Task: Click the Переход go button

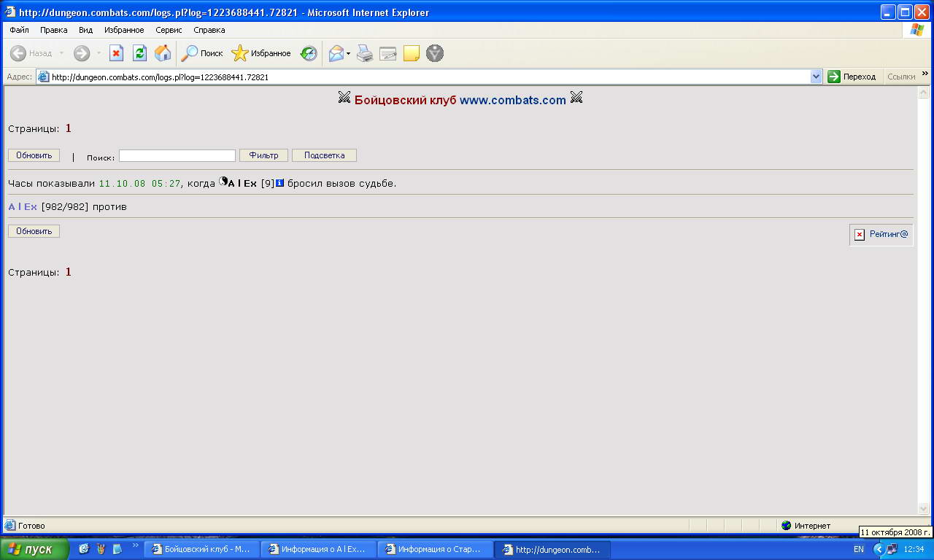Action: coord(852,77)
